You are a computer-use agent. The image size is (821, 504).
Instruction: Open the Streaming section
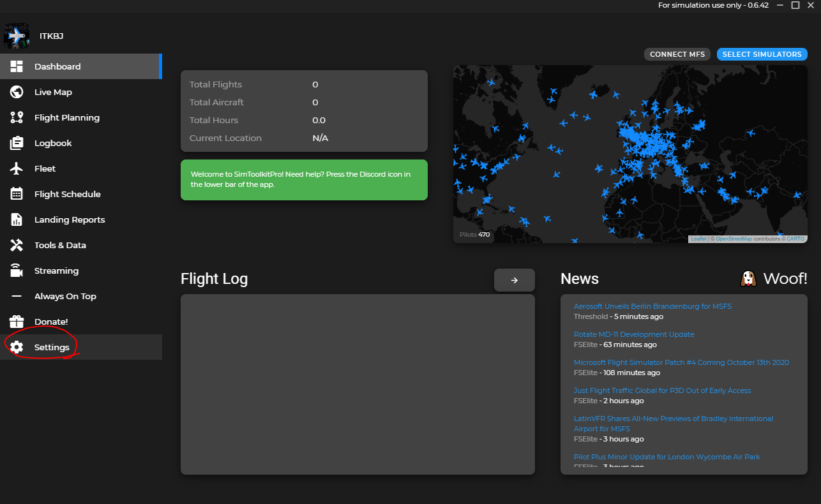[x=80, y=271]
